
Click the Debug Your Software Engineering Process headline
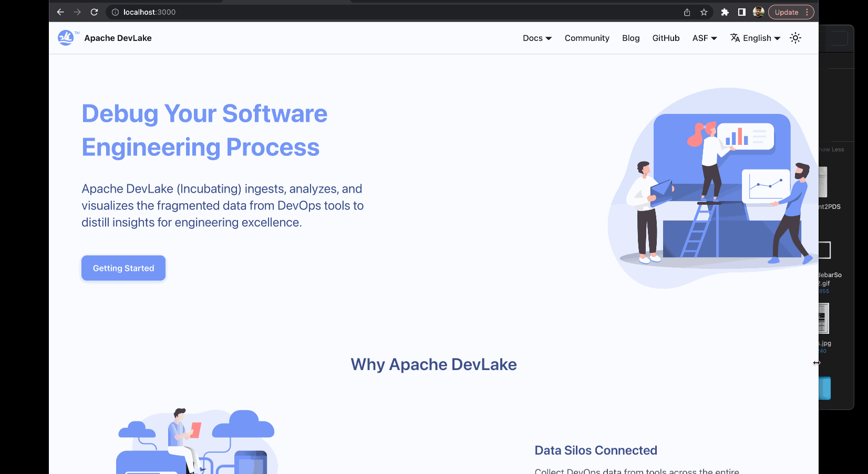click(204, 130)
